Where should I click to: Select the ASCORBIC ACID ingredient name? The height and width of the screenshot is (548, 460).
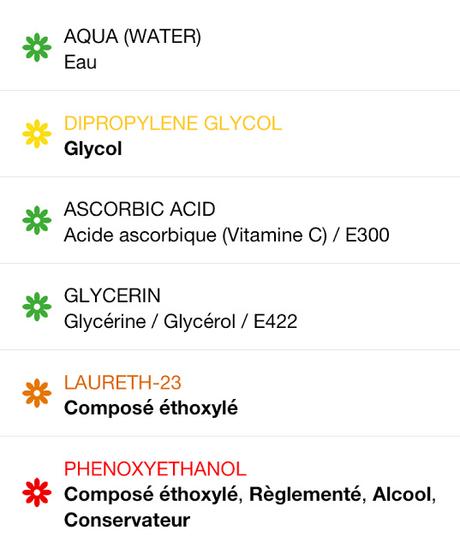pos(139,209)
